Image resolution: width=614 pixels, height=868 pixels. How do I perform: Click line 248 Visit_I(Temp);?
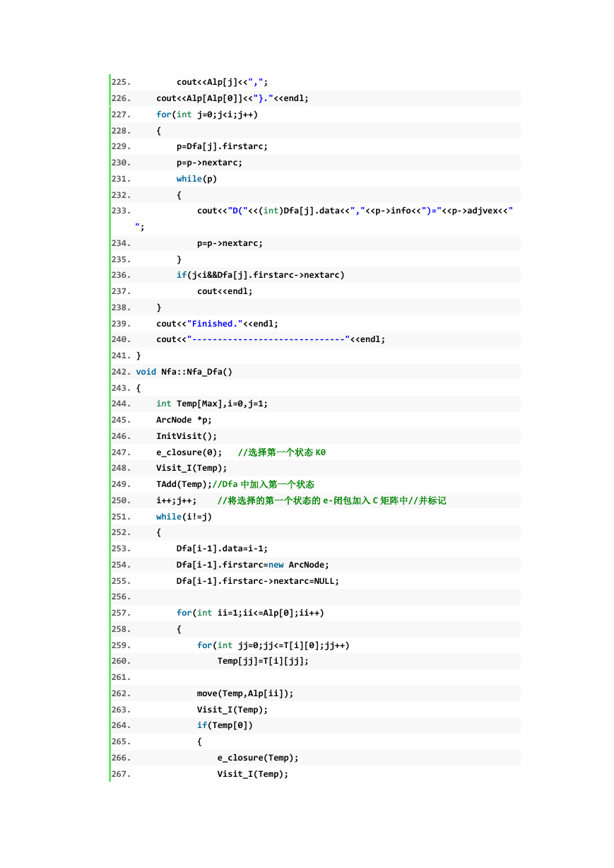pos(191,468)
